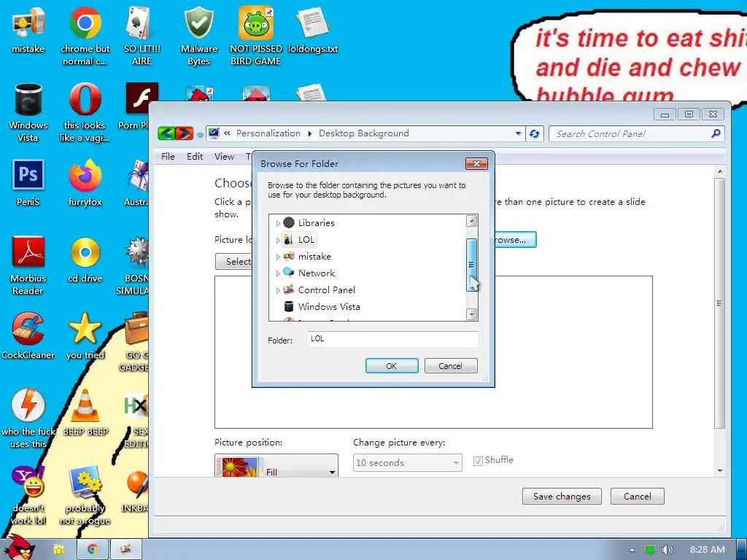Open the File menu
747x560 pixels.
click(x=168, y=157)
